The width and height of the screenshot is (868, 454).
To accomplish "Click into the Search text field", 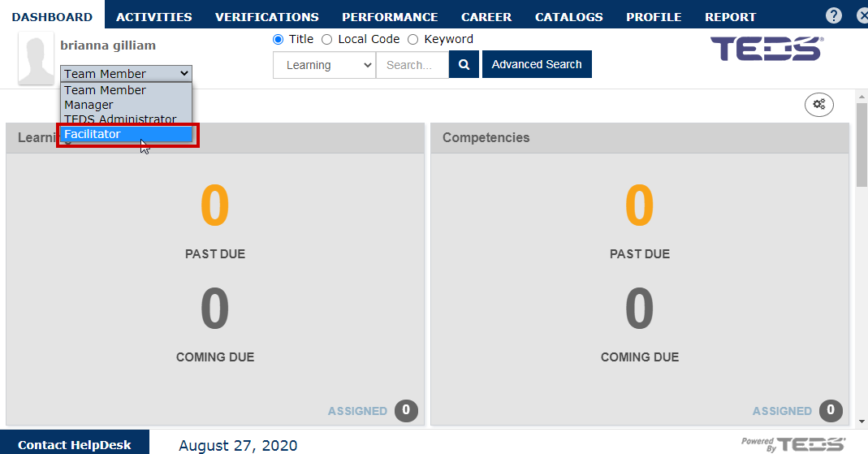I will click(412, 65).
